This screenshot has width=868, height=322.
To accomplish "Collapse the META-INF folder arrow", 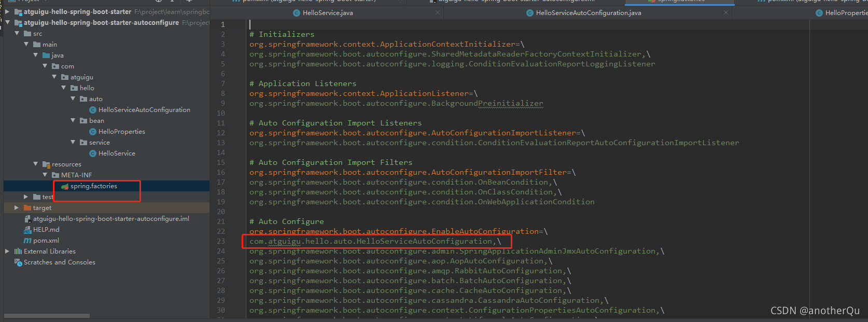I will (x=45, y=175).
